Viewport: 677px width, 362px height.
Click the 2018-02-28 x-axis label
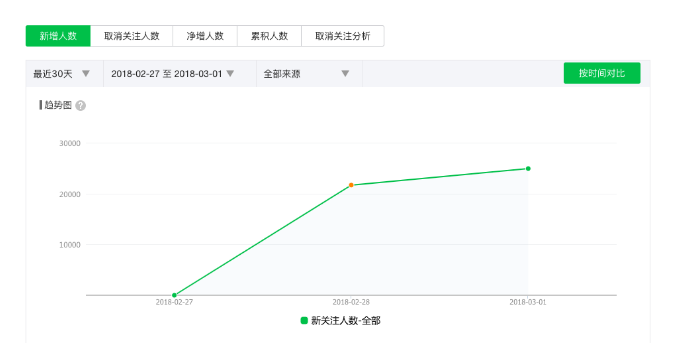point(351,302)
